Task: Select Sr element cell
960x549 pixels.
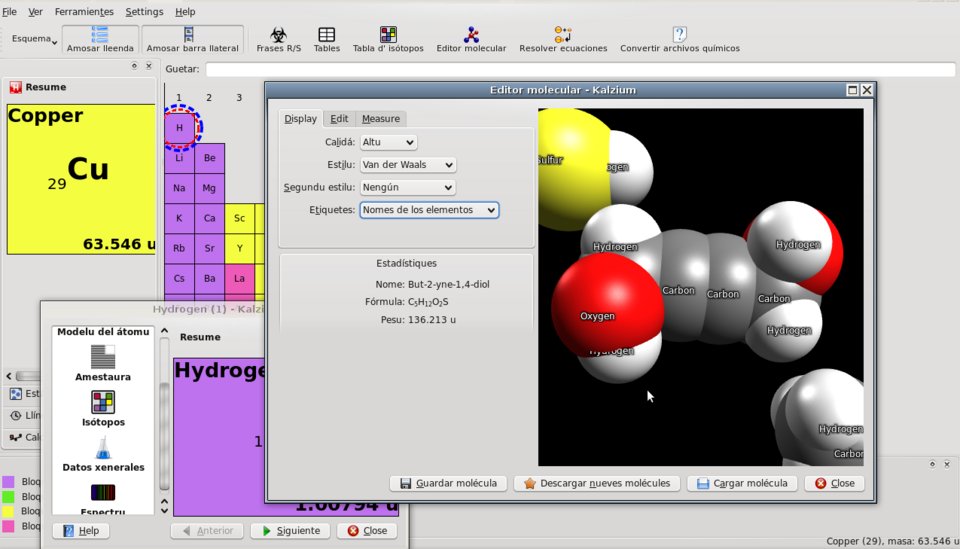Action: coord(209,248)
